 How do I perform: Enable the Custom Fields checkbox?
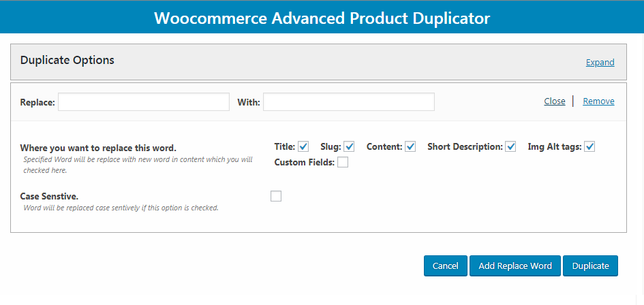(x=343, y=162)
